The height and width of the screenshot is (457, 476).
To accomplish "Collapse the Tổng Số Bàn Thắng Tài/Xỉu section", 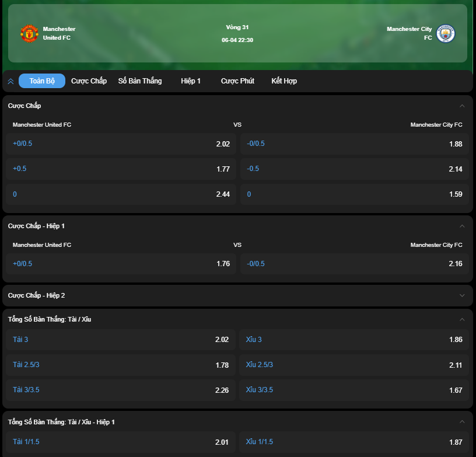I will pos(462,319).
